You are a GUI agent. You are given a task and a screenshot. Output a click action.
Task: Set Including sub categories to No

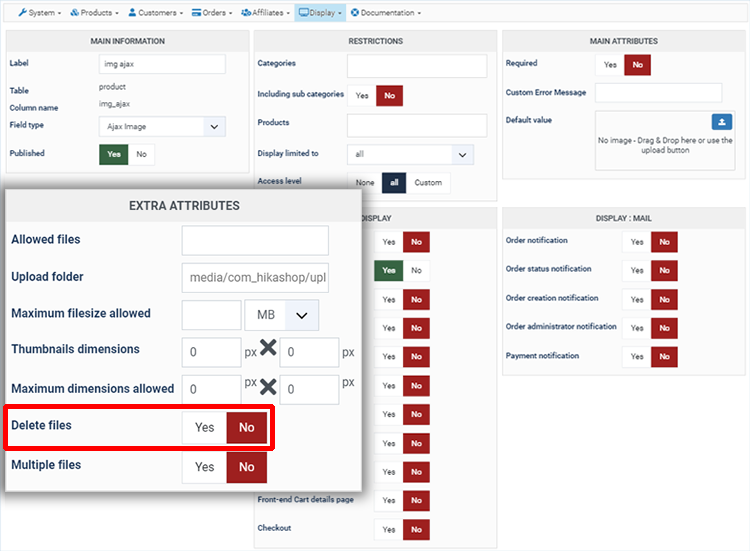(x=389, y=96)
